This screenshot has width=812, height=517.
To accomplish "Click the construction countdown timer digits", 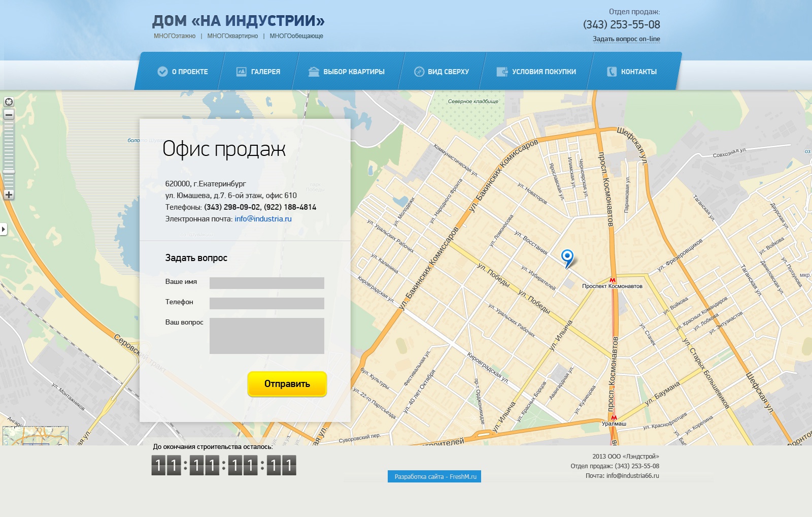I will click(224, 465).
